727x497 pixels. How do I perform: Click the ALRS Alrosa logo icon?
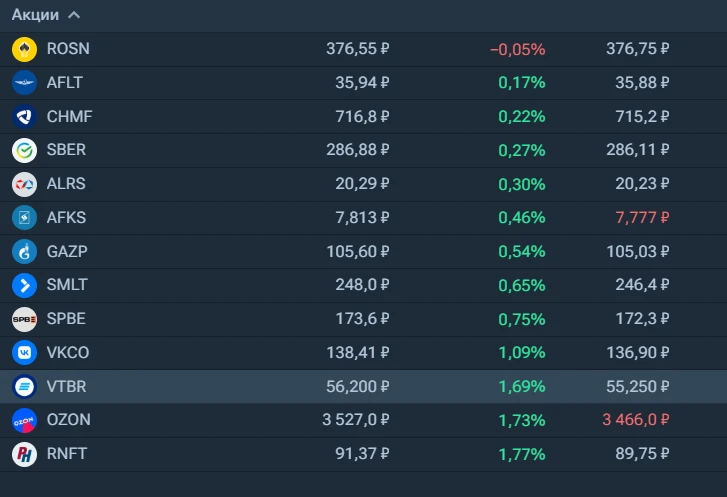(24, 184)
